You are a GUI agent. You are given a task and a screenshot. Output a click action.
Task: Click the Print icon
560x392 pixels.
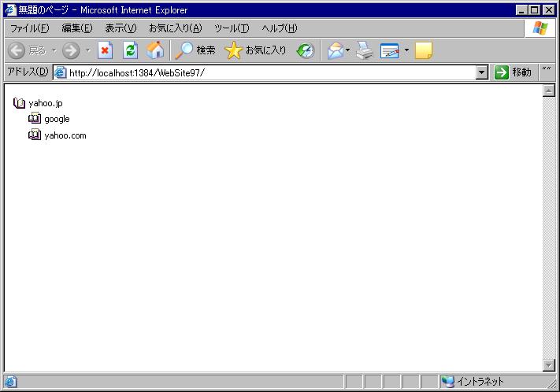point(365,50)
